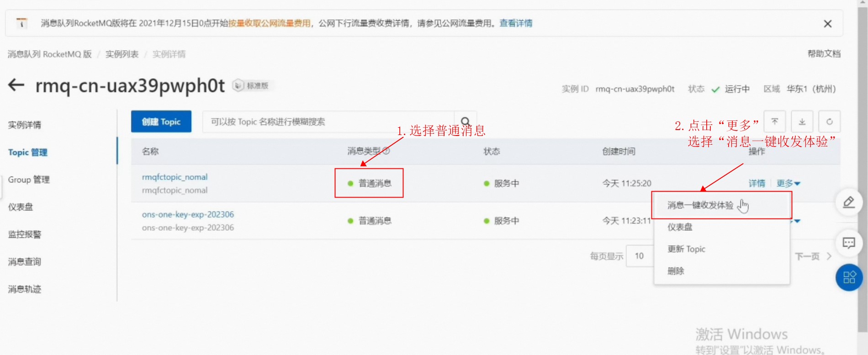Go to 消息队列 RocketMQ 版 breadcrumb
This screenshot has height=355, width=868.
[50, 54]
